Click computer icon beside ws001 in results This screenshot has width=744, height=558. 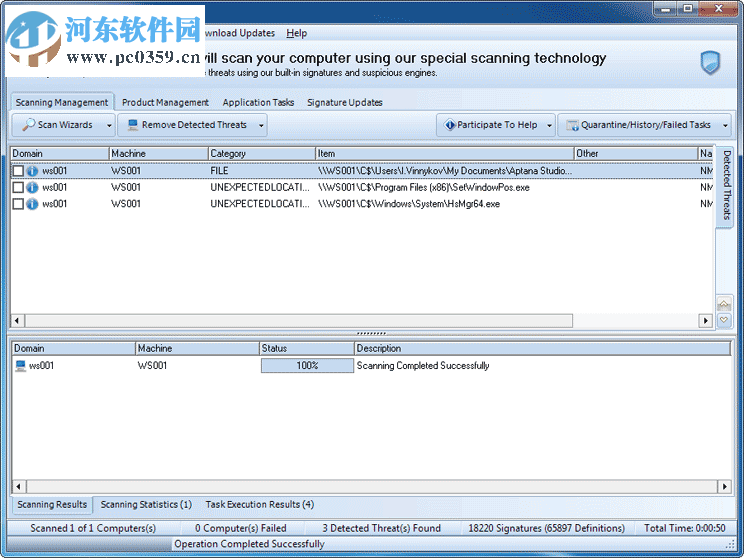coord(20,366)
